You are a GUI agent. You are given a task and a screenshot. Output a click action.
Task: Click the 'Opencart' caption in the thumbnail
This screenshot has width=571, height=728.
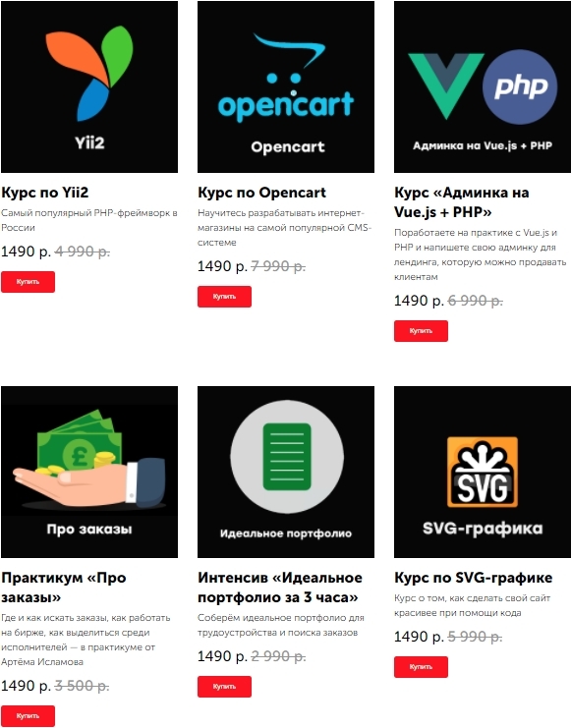pos(288,147)
